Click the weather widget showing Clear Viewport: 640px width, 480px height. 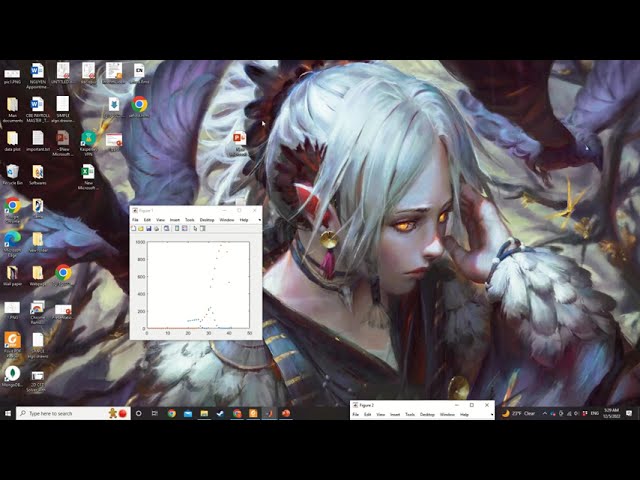[x=518, y=413]
